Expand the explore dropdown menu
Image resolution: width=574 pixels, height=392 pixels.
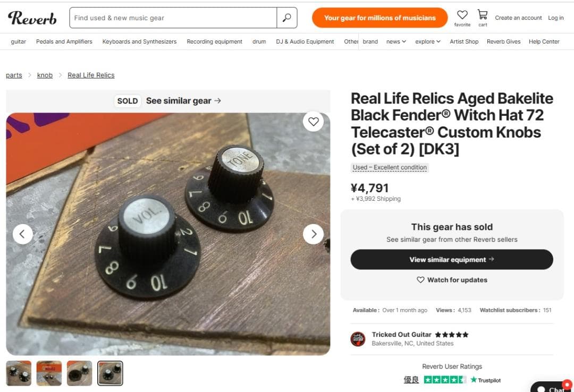click(428, 41)
